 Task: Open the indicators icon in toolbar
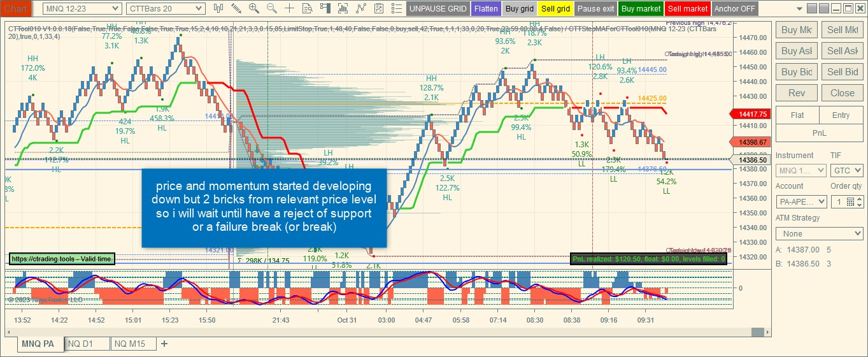pyautogui.click(x=343, y=8)
